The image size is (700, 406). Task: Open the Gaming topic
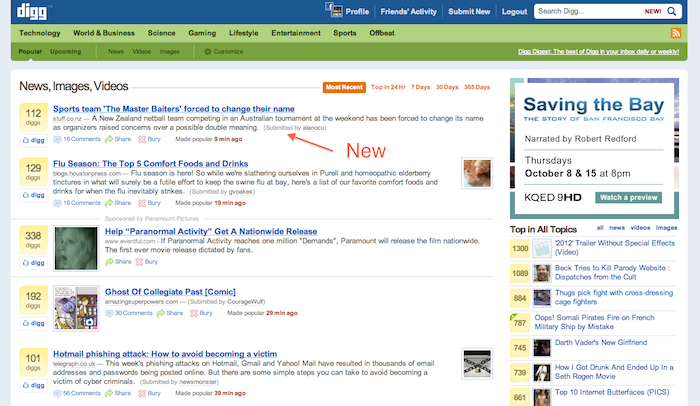tap(202, 33)
